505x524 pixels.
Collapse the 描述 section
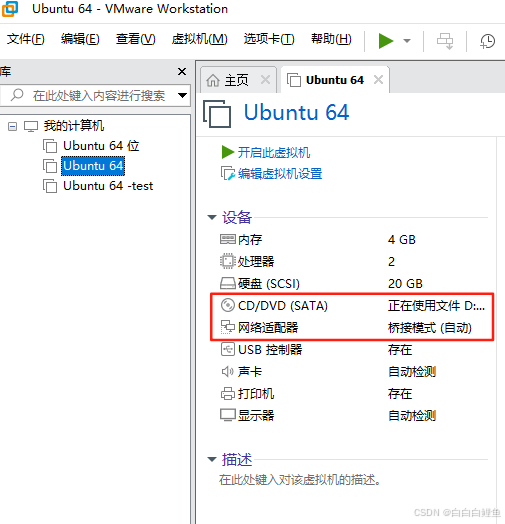212,460
